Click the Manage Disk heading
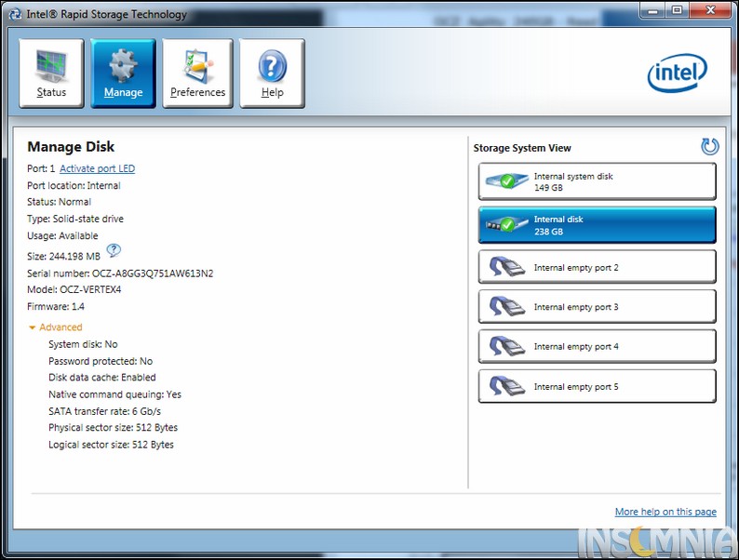739x560 pixels. pos(71,146)
